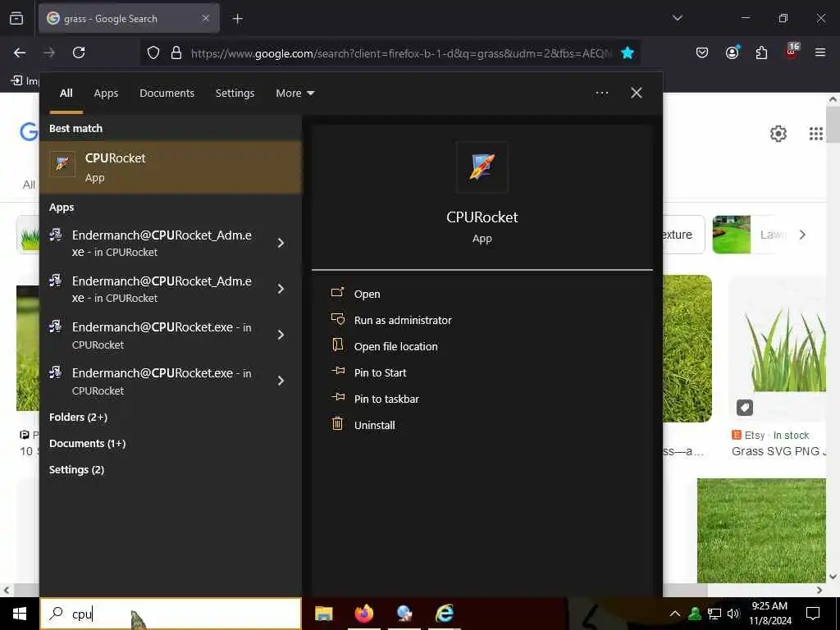Expand second Endermanch@CPURocket_Adm.exe result arrow
840x630 pixels.
(281, 290)
